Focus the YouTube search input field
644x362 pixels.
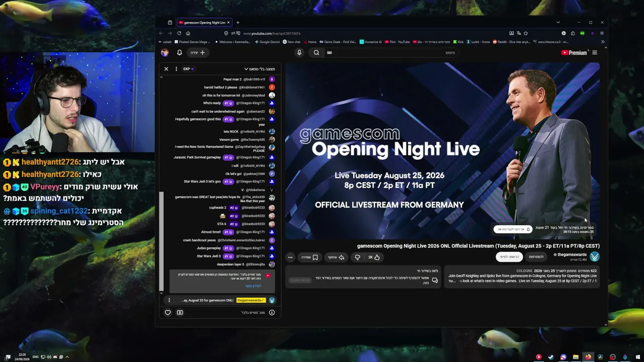click(392, 52)
